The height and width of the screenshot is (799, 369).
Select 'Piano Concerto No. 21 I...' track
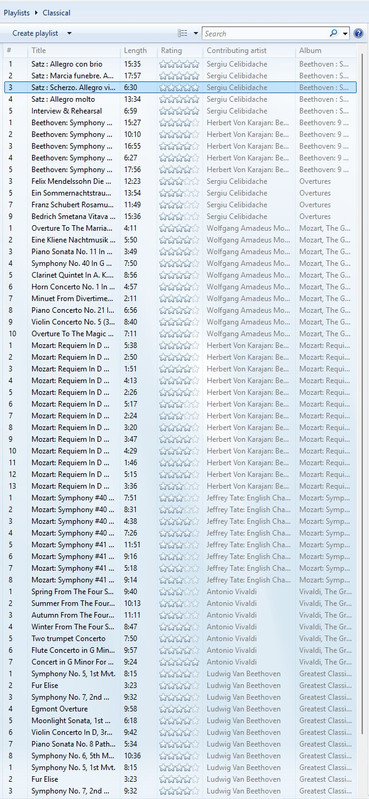[180, 310]
